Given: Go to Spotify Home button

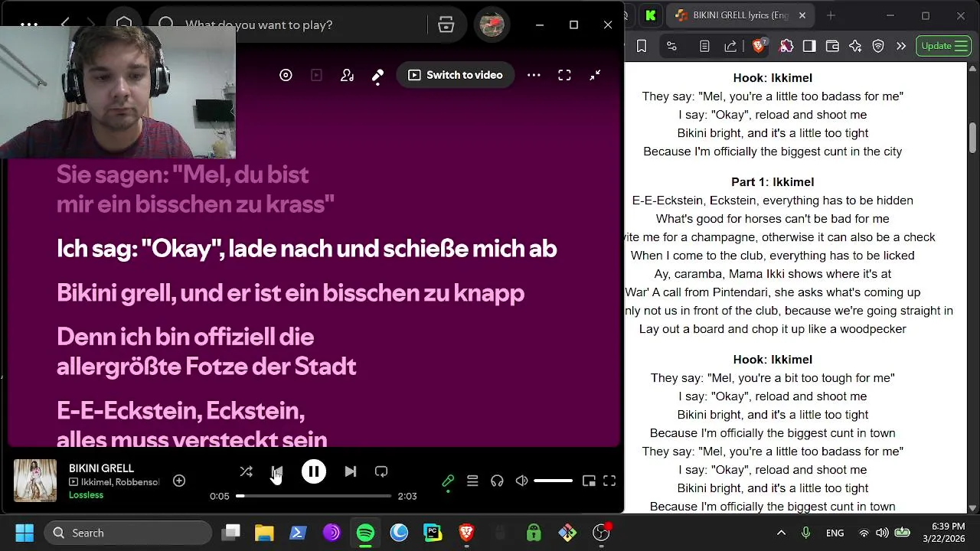Looking at the screenshot, I should click(x=124, y=24).
